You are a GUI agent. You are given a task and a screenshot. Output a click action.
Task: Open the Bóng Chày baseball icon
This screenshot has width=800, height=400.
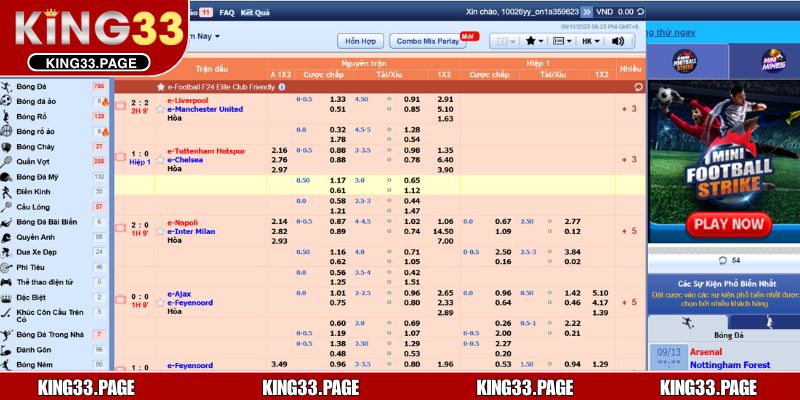(x=6, y=147)
